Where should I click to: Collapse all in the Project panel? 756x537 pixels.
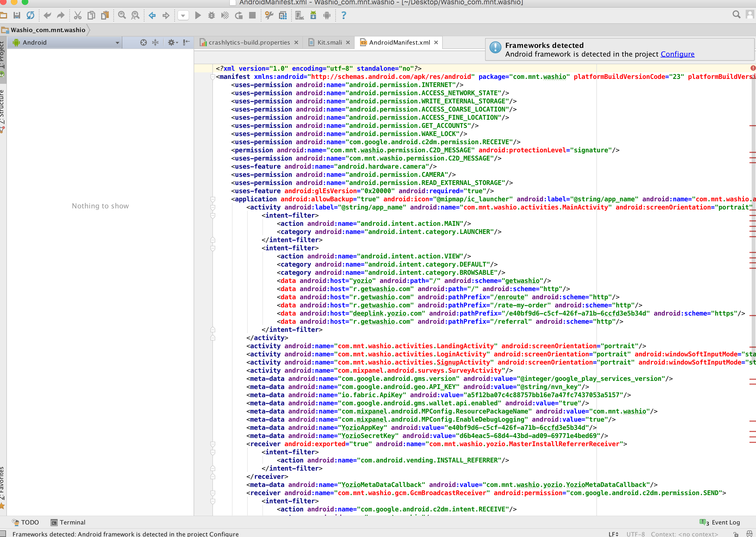pos(155,42)
